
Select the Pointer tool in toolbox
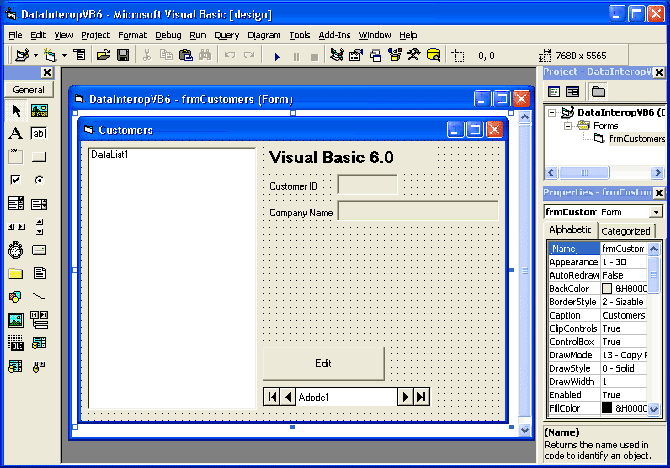(16, 111)
